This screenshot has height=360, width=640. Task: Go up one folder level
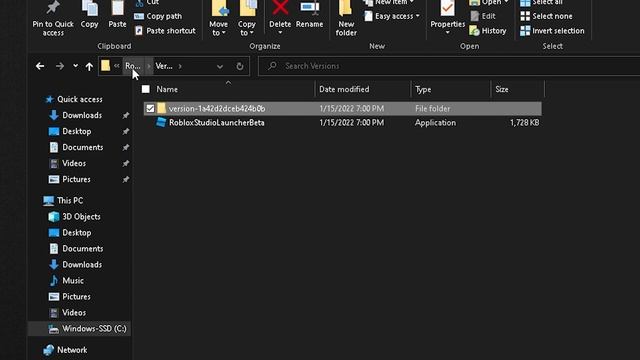click(89, 66)
